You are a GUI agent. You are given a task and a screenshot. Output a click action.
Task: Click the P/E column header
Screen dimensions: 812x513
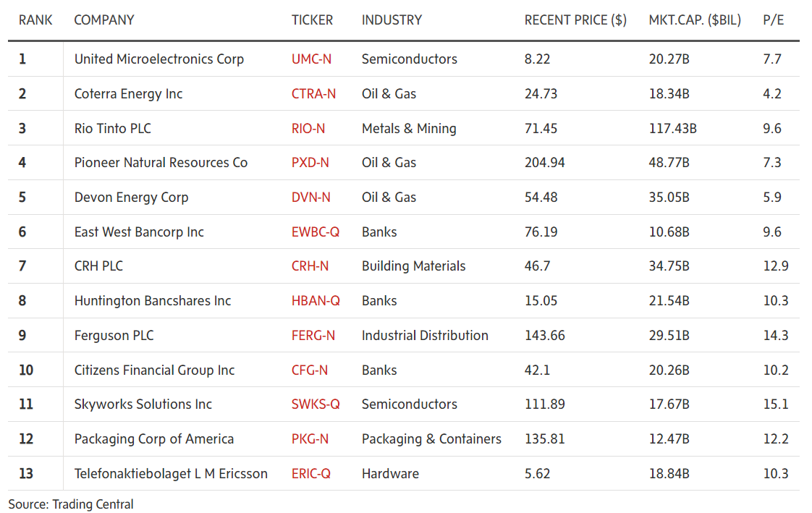point(773,20)
